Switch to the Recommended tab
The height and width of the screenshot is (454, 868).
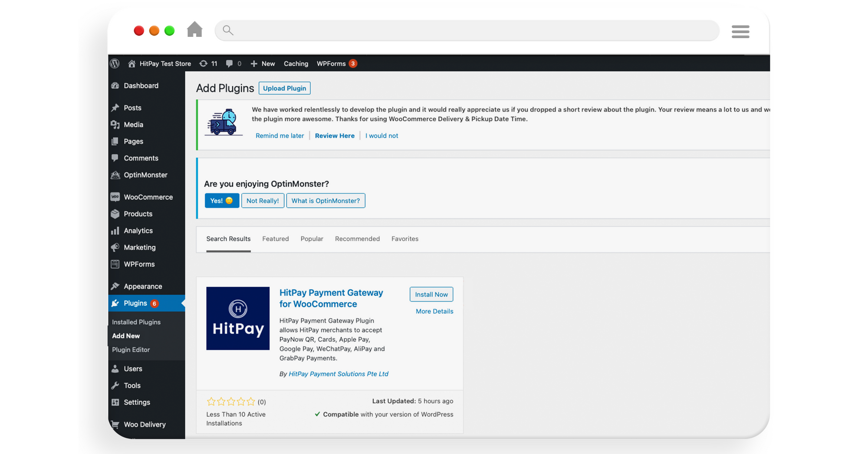point(357,238)
